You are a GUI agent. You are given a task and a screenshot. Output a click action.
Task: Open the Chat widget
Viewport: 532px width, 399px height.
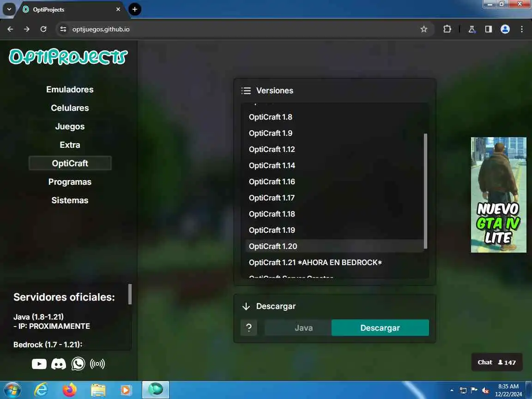(x=497, y=363)
